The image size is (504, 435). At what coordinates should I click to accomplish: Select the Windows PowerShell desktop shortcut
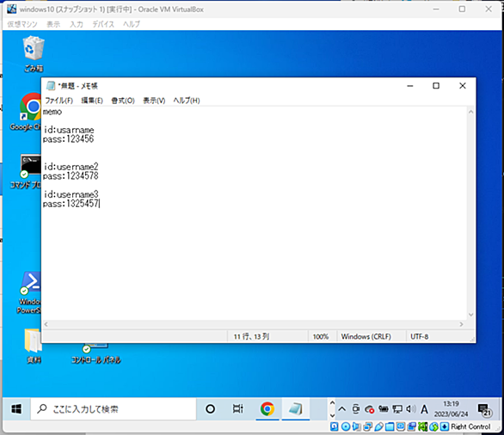29,292
